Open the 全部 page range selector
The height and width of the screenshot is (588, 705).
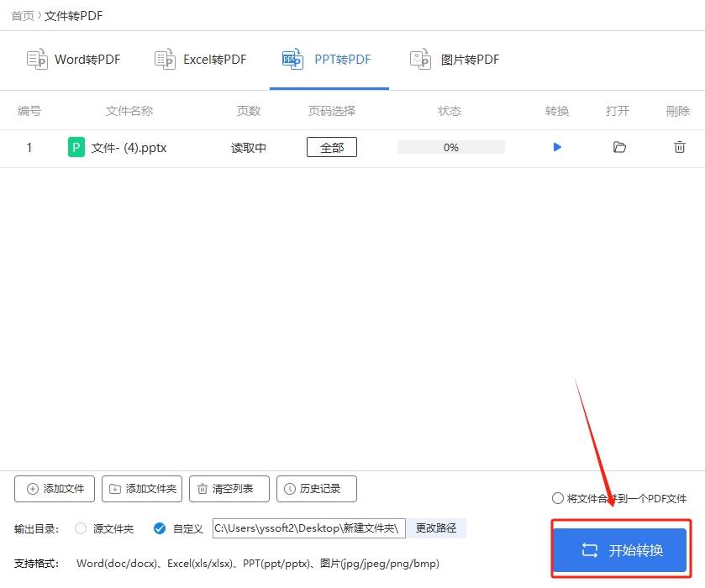pos(332,147)
